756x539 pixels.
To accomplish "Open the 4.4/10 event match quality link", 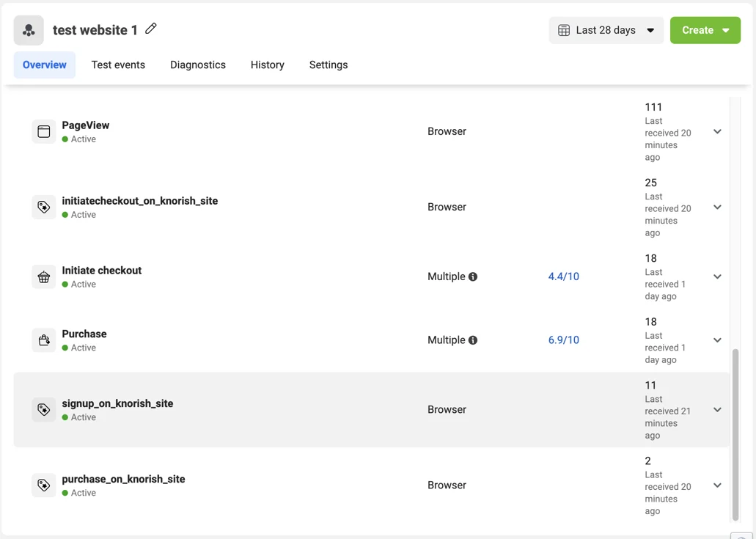I will [563, 277].
